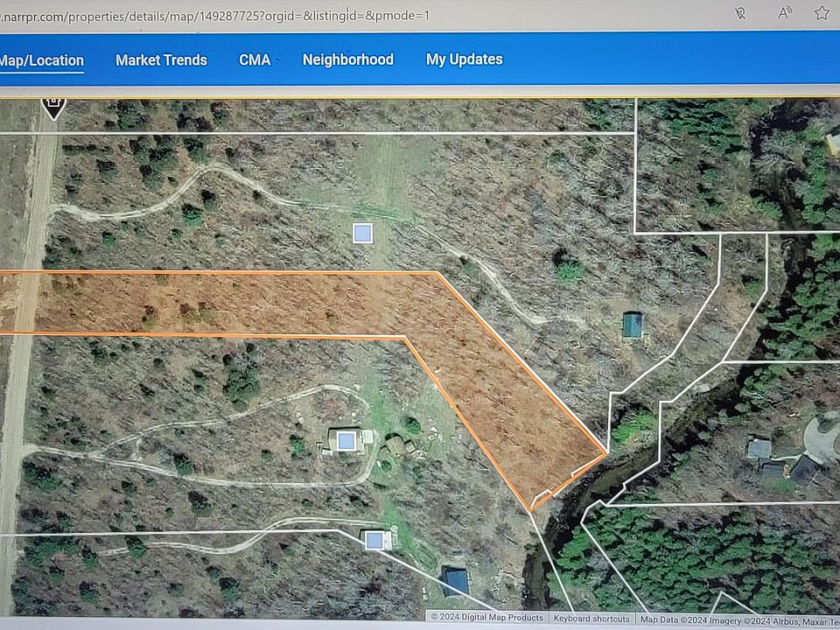Open the CMA tab
The image size is (840, 630).
(255, 59)
